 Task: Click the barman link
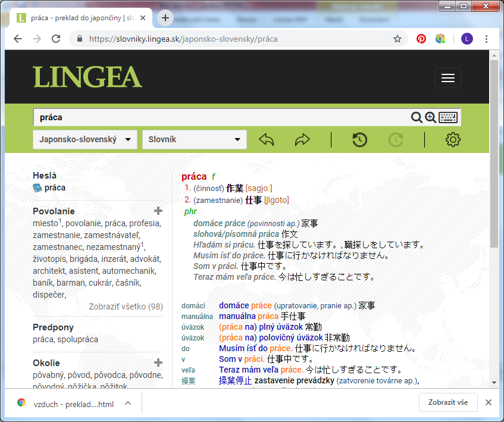pos(70,283)
